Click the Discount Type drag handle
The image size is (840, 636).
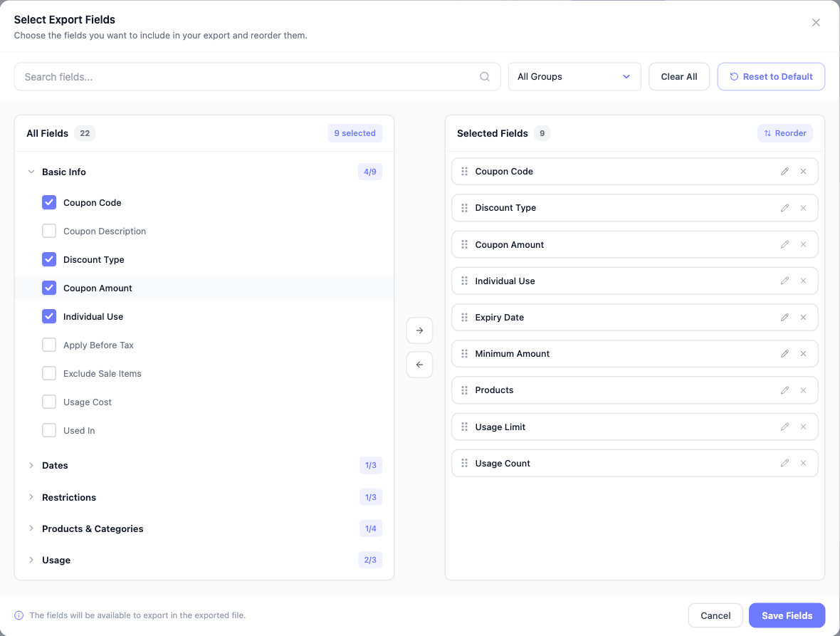point(464,208)
